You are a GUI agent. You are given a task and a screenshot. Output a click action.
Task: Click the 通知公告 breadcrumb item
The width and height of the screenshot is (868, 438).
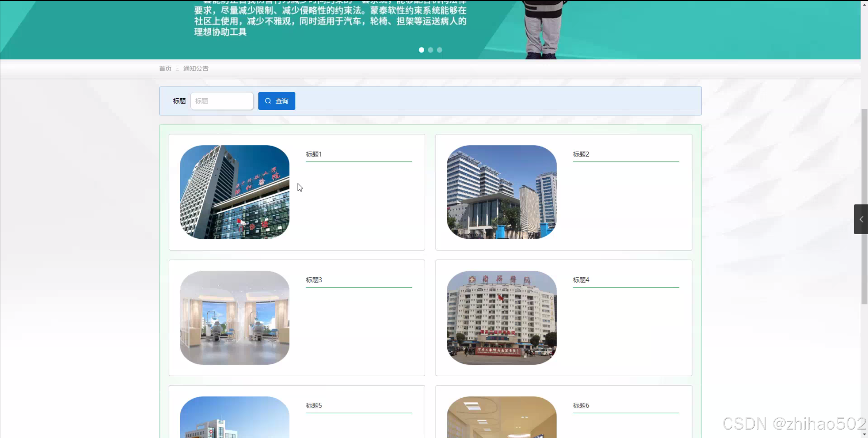coord(196,68)
